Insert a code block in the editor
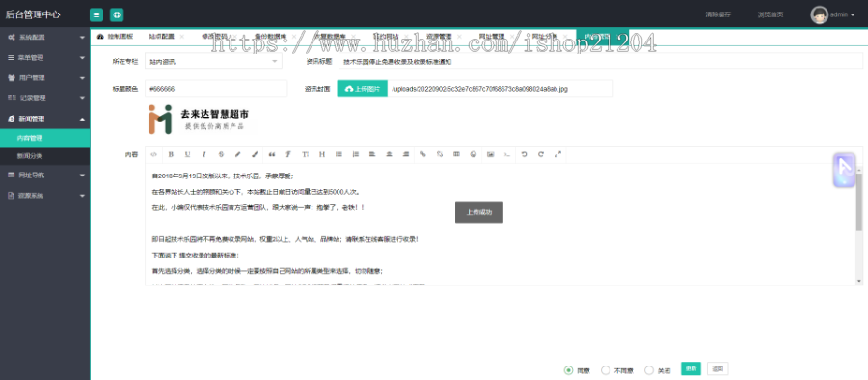This screenshot has width=868, height=380. click(x=506, y=154)
